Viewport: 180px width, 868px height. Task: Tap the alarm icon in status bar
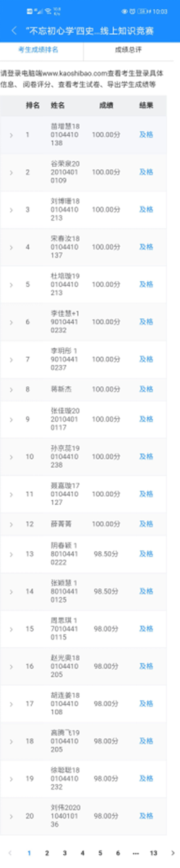click(132, 12)
